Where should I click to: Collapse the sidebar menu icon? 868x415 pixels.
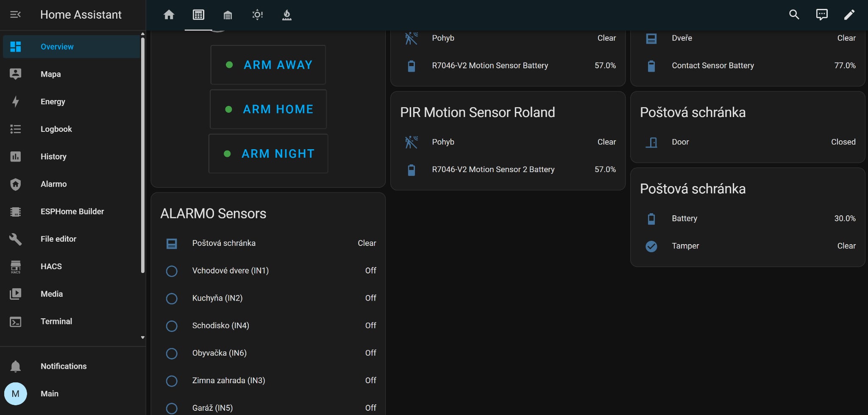(x=15, y=15)
